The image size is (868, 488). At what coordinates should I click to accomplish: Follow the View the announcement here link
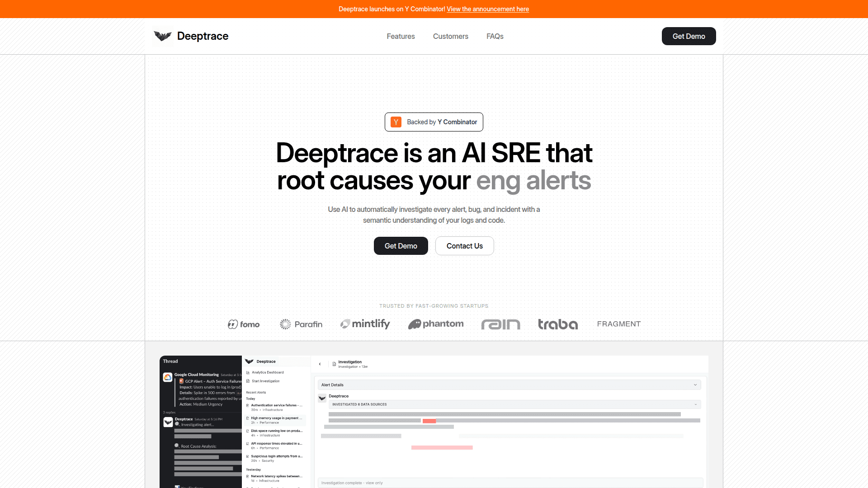(x=487, y=9)
